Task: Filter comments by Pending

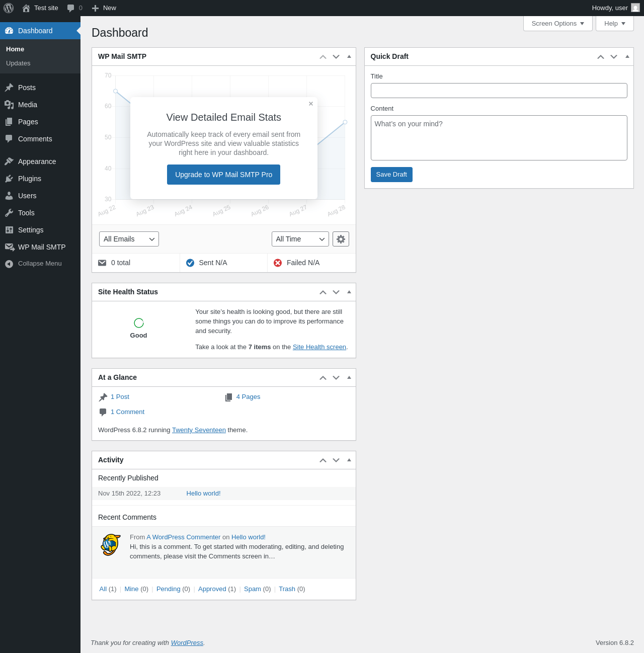Action: coord(169,589)
